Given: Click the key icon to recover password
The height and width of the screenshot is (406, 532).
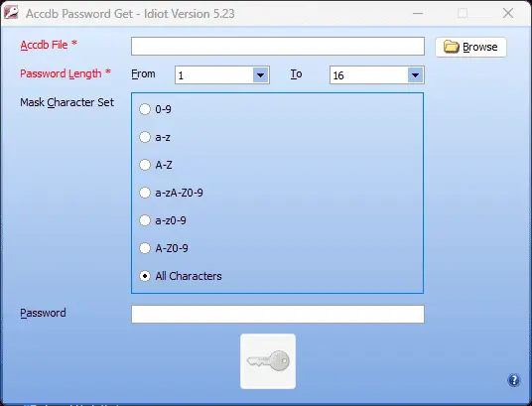Looking at the screenshot, I should tap(268, 361).
